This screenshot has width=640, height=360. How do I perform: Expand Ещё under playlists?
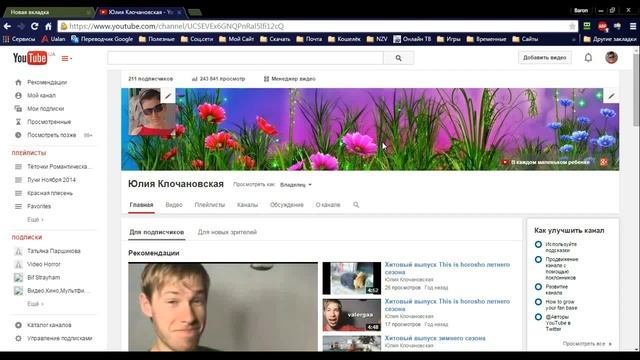point(35,220)
